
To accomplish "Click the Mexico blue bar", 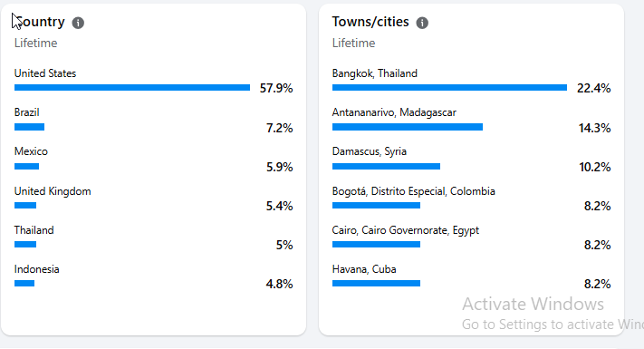I will pyautogui.click(x=26, y=167).
